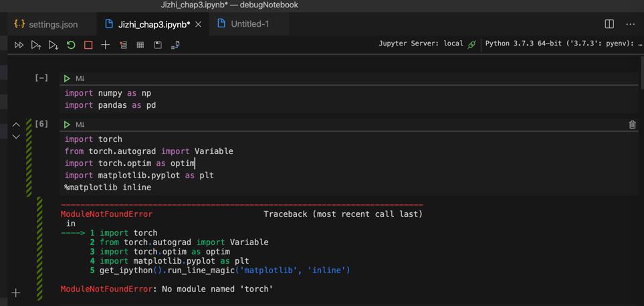Place cursor in the 'import numpy as np' line
The image size is (644, 306).
point(108,93)
